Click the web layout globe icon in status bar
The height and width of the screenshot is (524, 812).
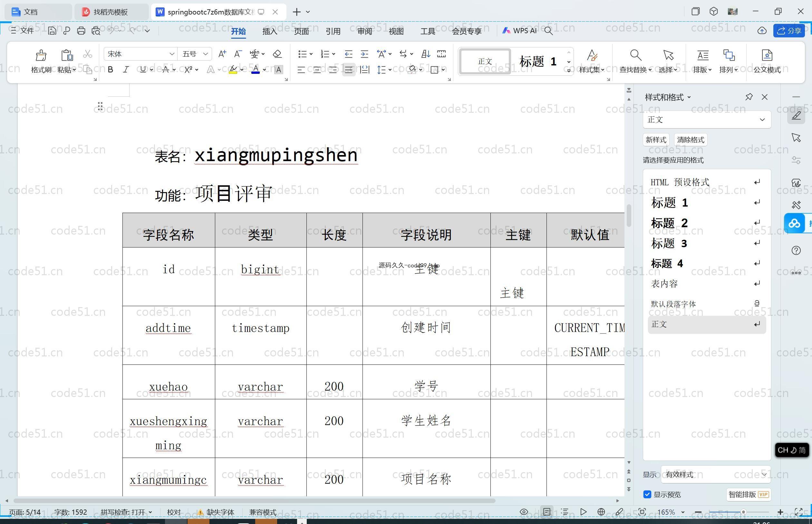pyautogui.click(x=601, y=512)
